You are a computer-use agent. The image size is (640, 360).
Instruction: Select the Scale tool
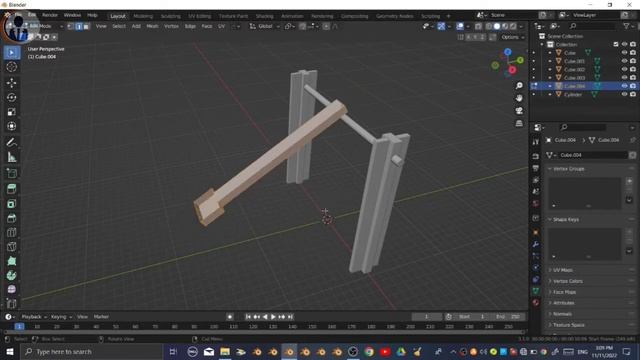(x=11, y=112)
